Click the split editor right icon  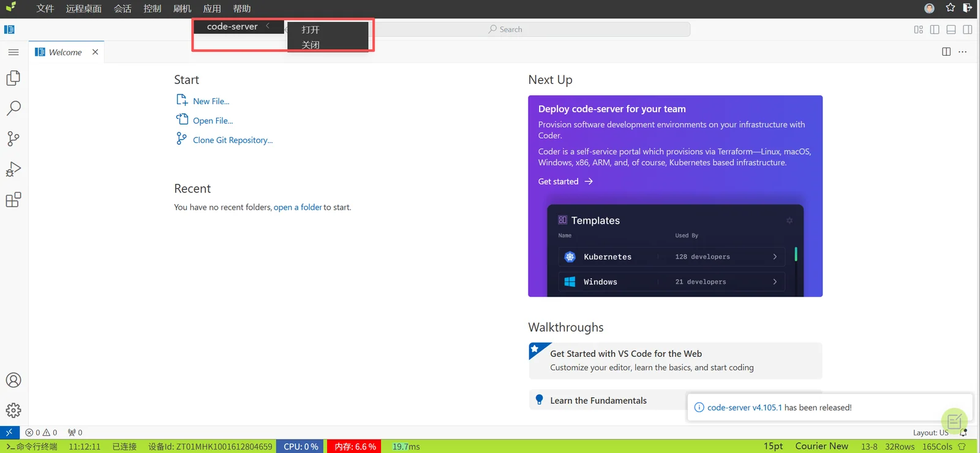coord(946,52)
